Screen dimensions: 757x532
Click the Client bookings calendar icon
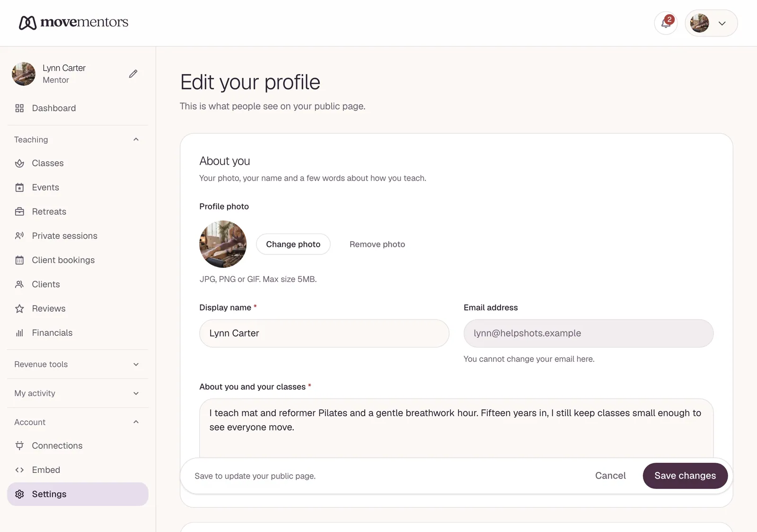pyautogui.click(x=19, y=260)
